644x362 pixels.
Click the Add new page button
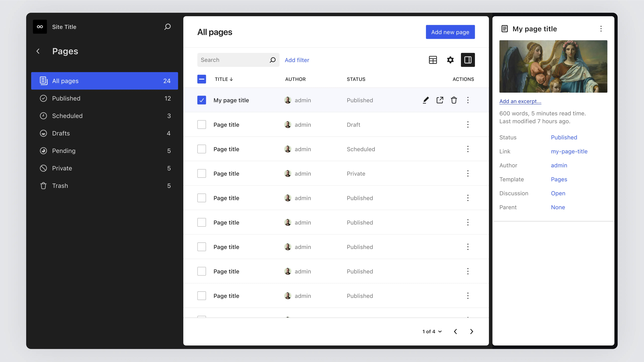[450, 32]
